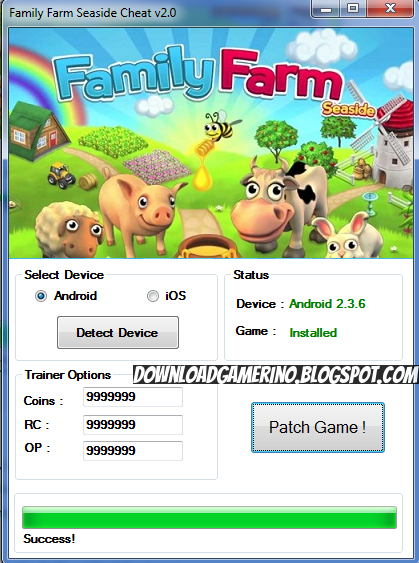Select the Android radio button
This screenshot has height=563, width=419.
tap(41, 296)
